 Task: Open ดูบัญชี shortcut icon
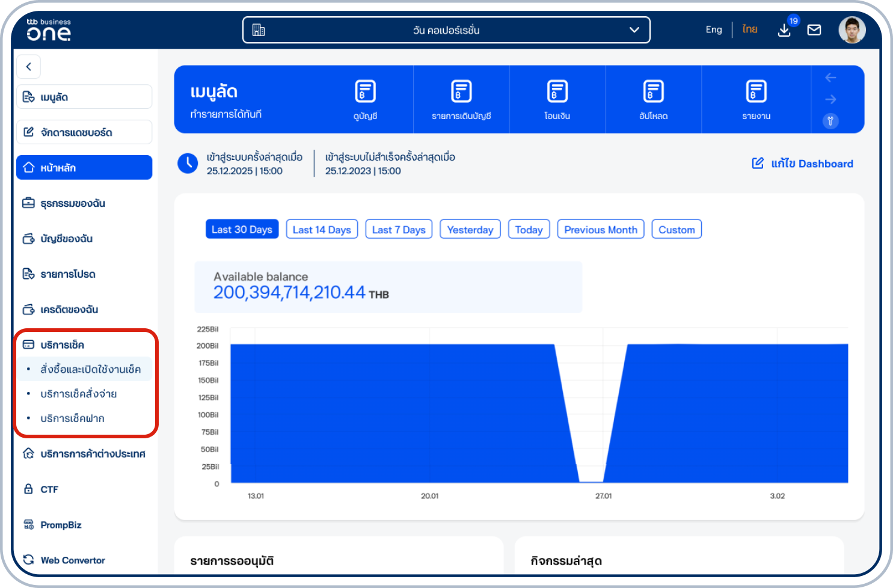point(365,92)
